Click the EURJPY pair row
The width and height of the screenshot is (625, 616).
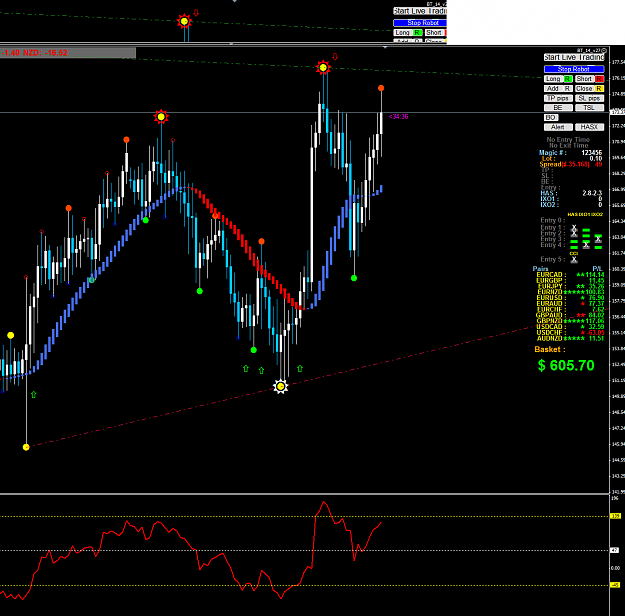tap(570, 286)
